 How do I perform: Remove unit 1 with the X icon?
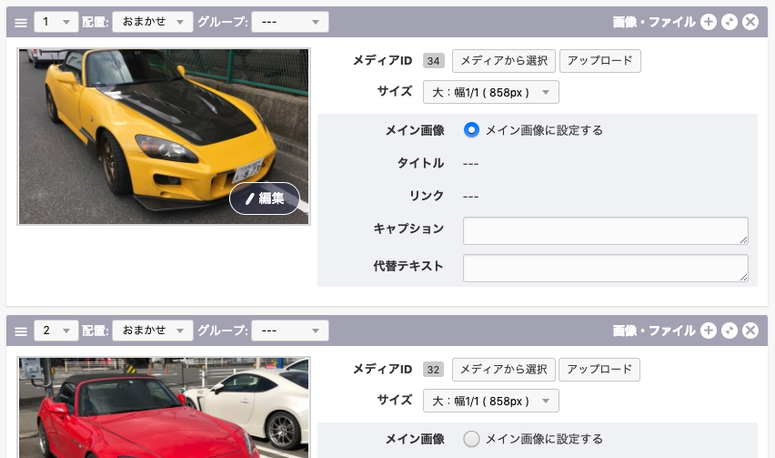click(750, 22)
